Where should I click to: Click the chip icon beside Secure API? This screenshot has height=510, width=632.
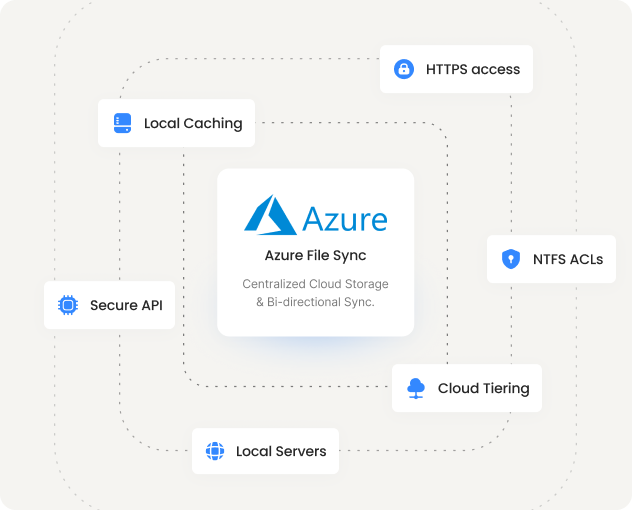pyautogui.click(x=68, y=305)
